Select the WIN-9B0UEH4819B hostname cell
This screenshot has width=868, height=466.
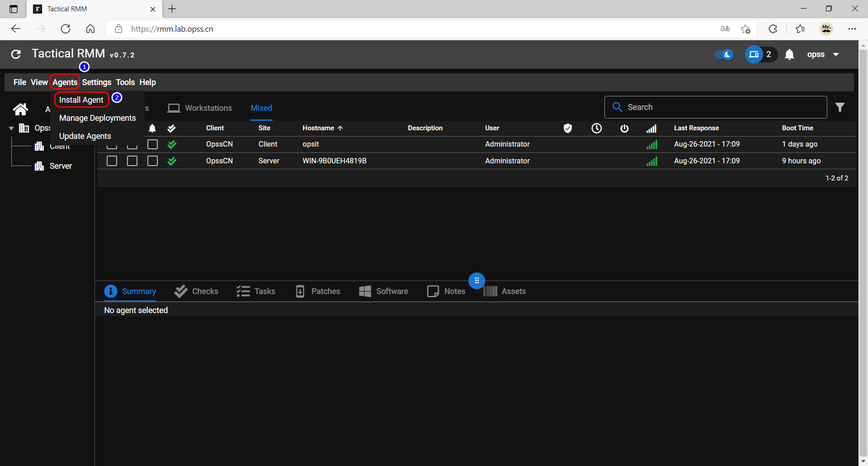click(335, 161)
